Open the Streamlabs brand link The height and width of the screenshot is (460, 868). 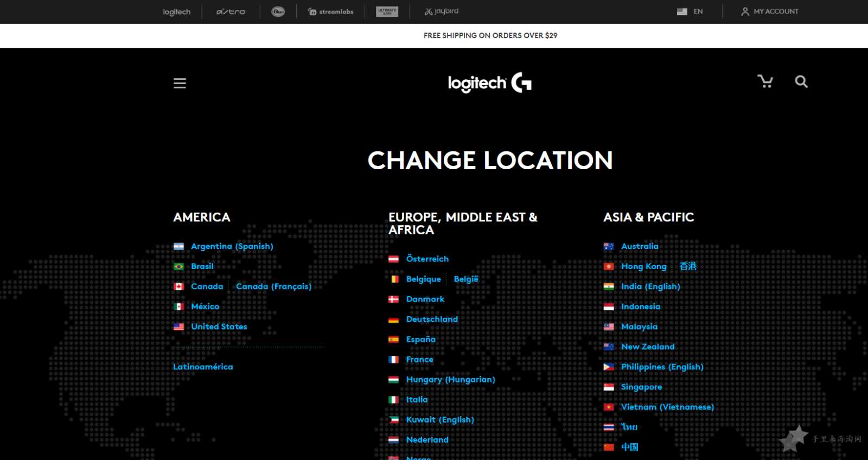click(x=330, y=11)
